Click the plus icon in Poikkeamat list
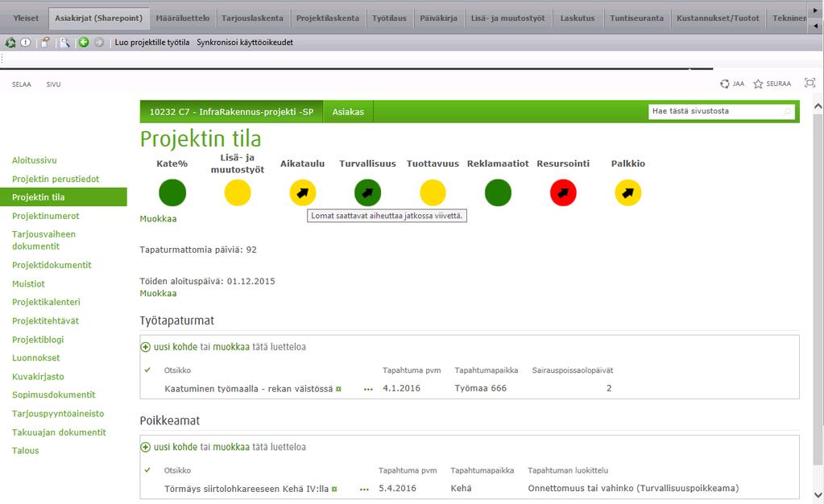824x504 pixels. (x=146, y=448)
